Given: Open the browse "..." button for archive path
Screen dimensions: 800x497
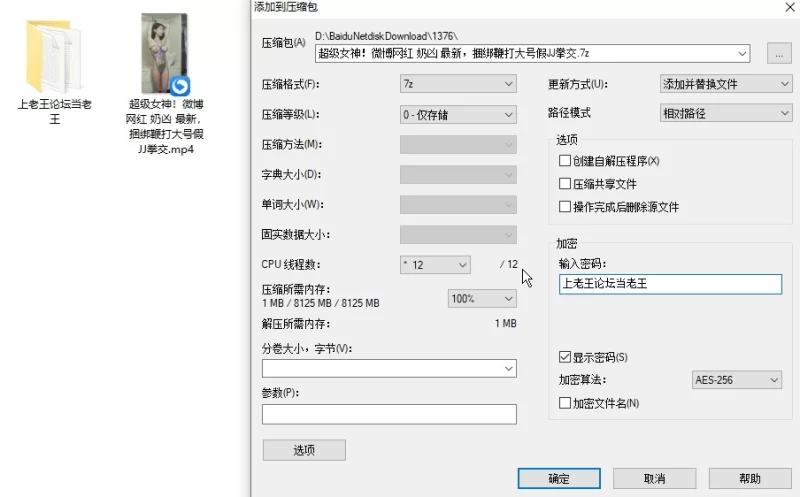Looking at the screenshot, I should [779, 53].
